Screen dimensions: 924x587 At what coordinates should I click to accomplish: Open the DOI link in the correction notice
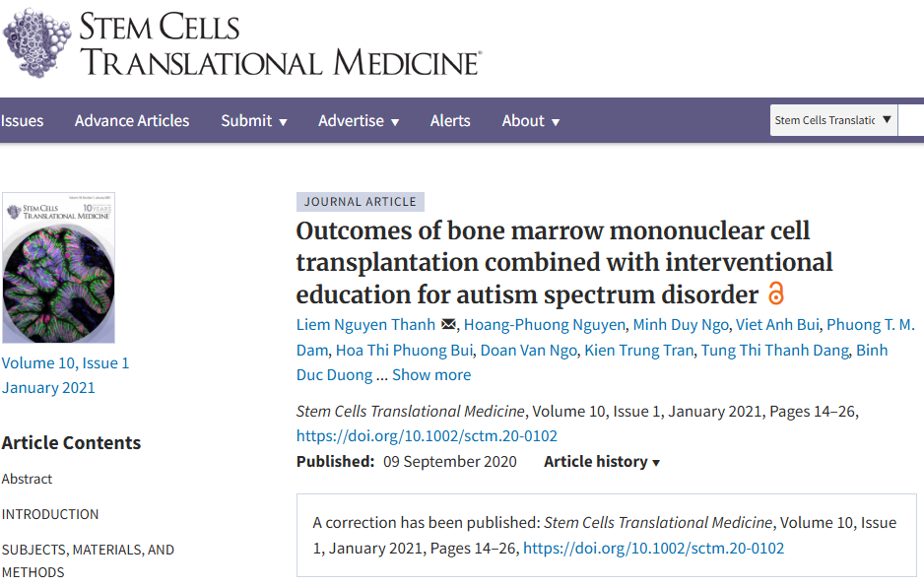coord(653,549)
